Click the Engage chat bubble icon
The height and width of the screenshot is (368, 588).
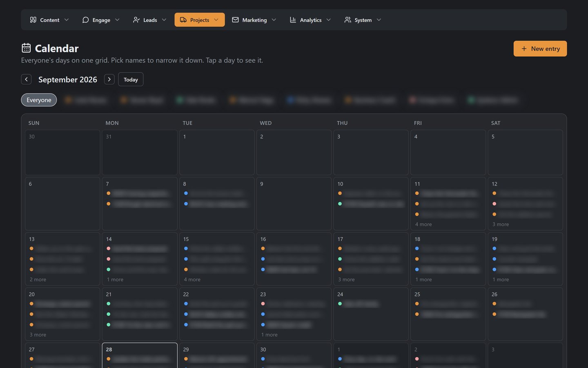pyautogui.click(x=85, y=20)
